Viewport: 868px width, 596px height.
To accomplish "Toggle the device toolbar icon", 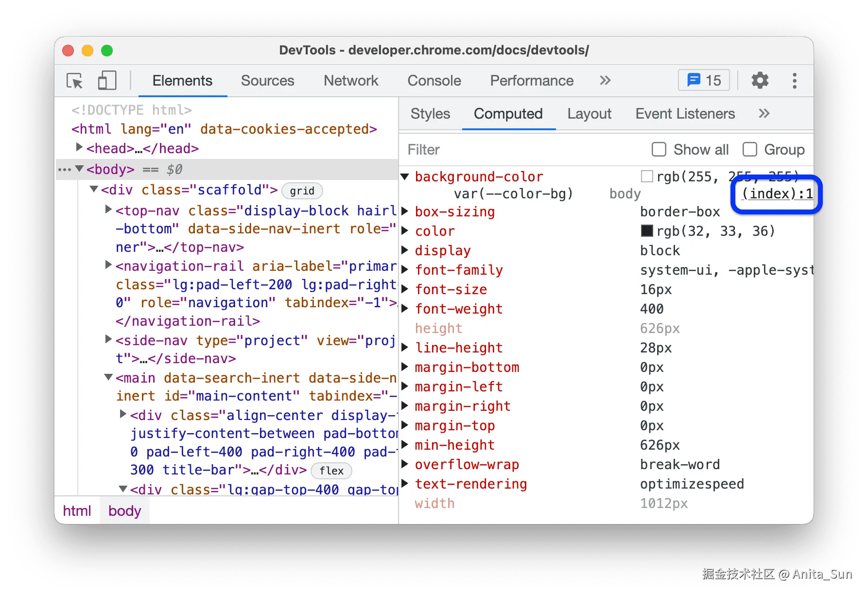I will tap(107, 81).
